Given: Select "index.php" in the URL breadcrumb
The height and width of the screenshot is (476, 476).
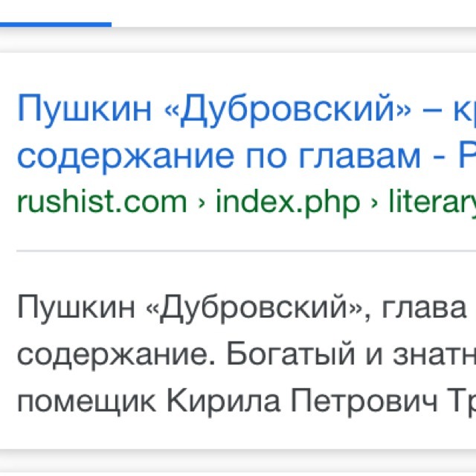Looking at the screenshot, I should (288, 201).
